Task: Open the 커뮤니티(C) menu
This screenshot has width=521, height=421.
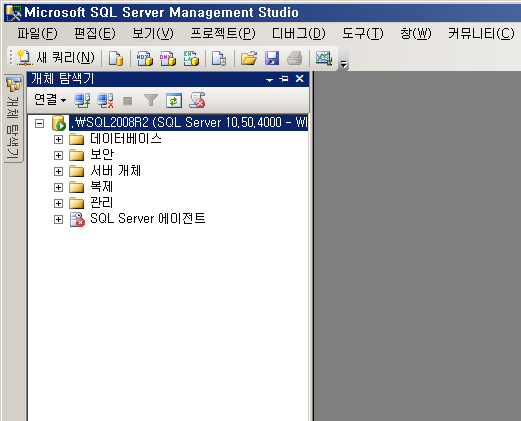Action: [481, 33]
